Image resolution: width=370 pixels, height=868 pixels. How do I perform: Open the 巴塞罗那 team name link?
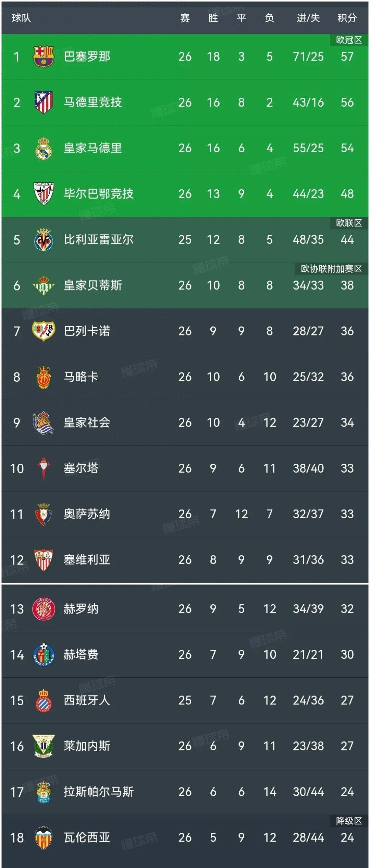coord(87,57)
